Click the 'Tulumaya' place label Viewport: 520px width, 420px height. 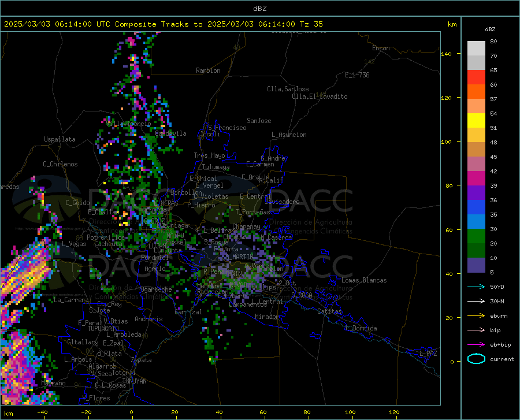216,167
